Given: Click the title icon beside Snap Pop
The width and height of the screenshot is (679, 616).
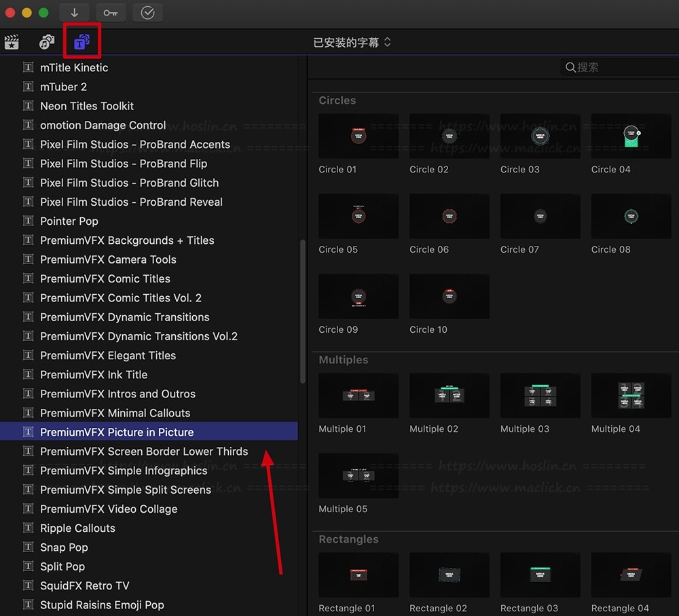Looking at the screenshot, I should click(28, 547).
